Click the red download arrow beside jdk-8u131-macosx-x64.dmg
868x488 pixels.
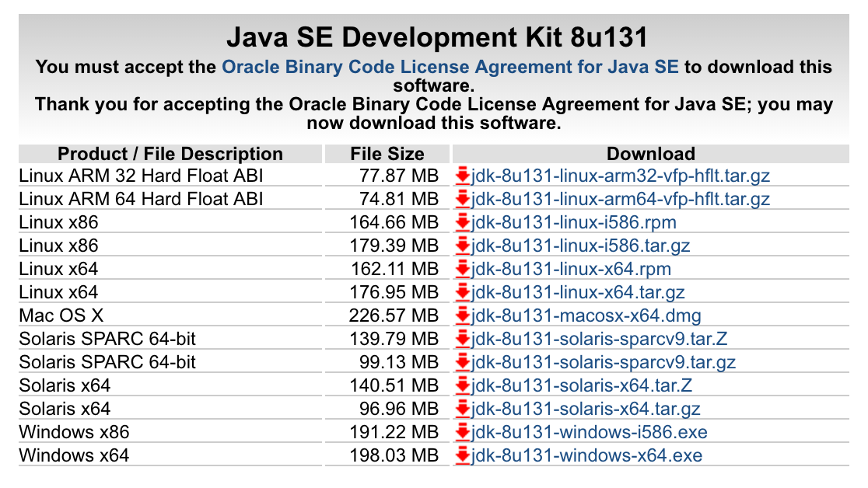tap(462, 315)
